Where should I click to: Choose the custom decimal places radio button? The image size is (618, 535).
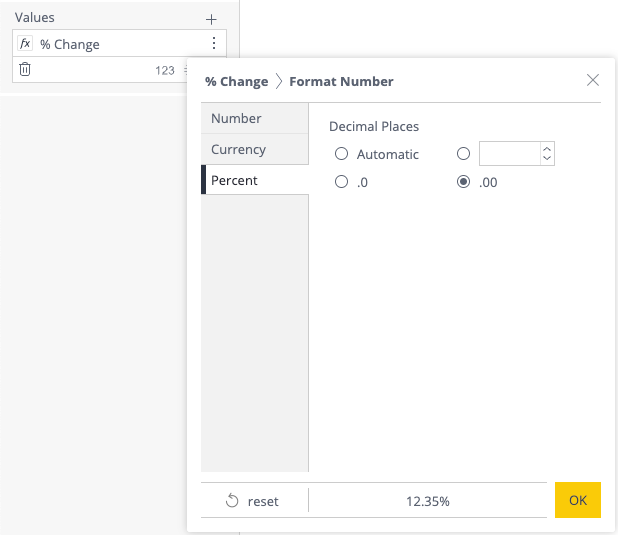[x=463, y=154]
